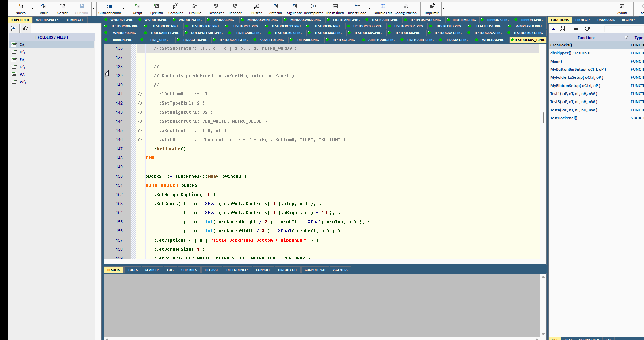Expand the C:\ drive node
The height and width of the screenshot is (340, 644).
(x=14, y=45)
